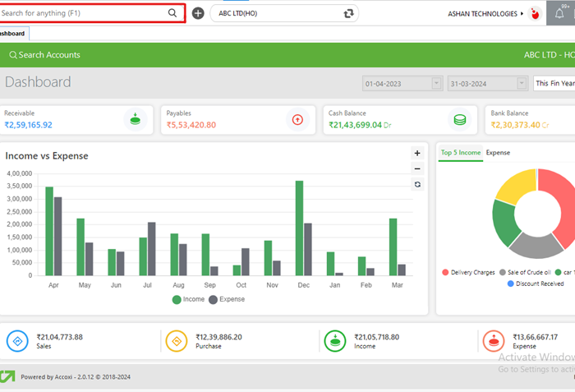Click the magnifier icon in the search box
The height and width of the screenshot is (392, 575).
172,13
